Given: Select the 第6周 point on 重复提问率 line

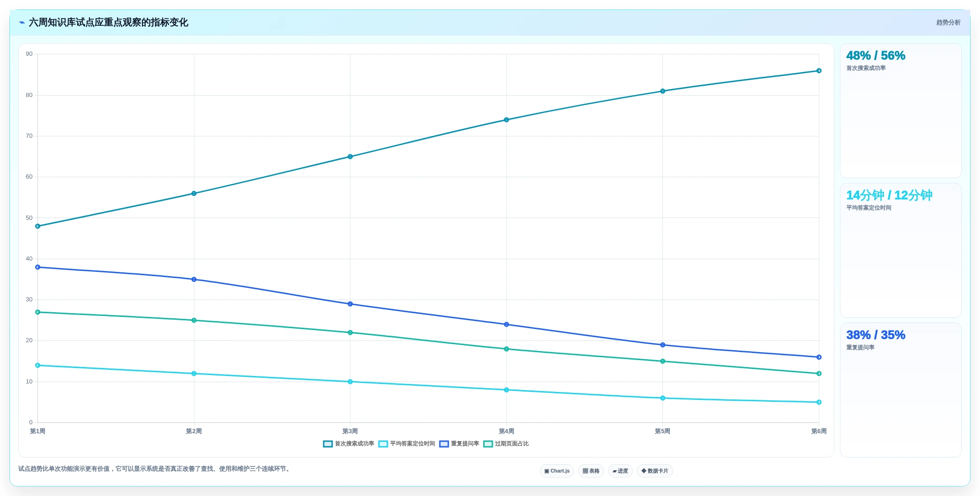Looking at the screenshot, I should [x=819, y=357].
